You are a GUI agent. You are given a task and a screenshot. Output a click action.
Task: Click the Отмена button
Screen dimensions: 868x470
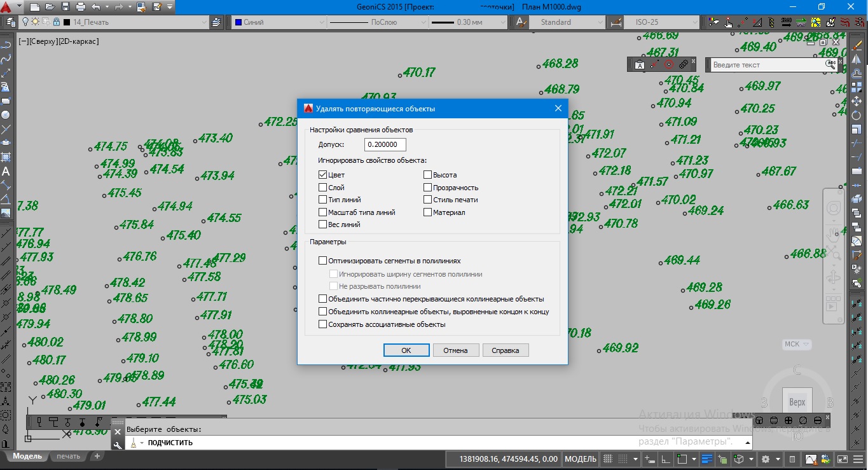456,350
